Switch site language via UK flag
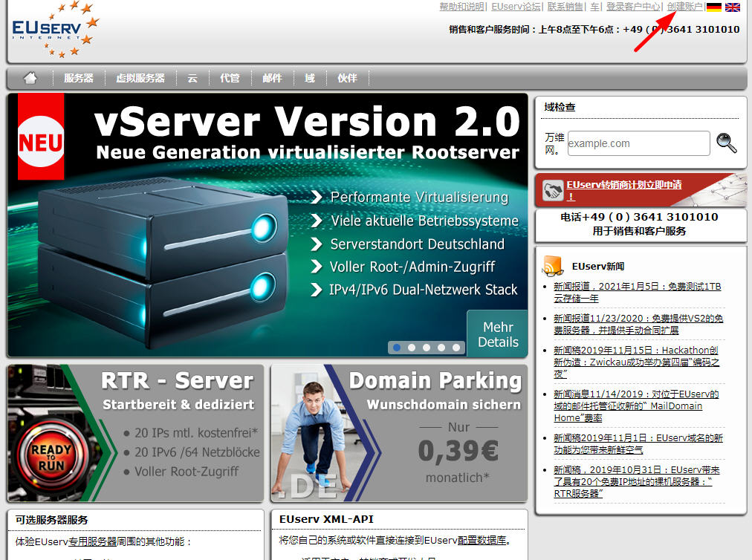 click(x=733, y=7)
